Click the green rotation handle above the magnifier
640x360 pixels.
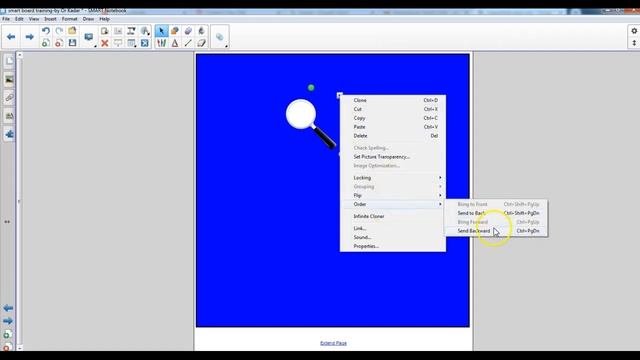[x=311, y=87]
